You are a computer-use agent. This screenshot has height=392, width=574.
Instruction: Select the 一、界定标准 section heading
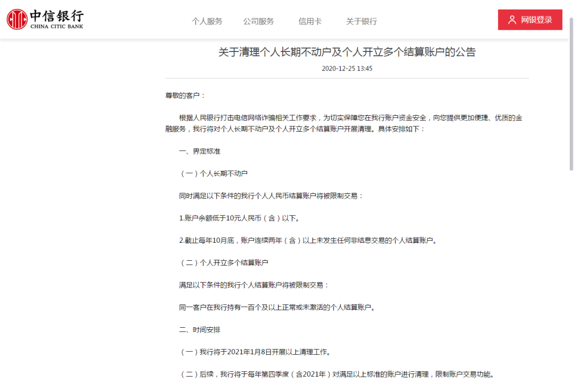click(x=199, y=151)
